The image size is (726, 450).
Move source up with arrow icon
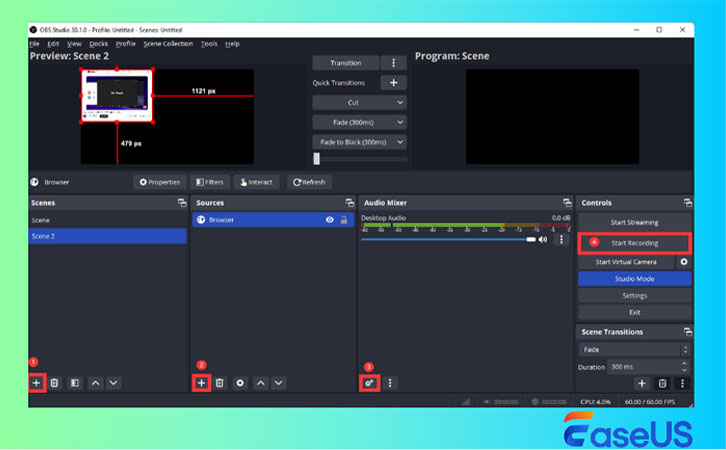pyautogui.click(x=261, y=383)
